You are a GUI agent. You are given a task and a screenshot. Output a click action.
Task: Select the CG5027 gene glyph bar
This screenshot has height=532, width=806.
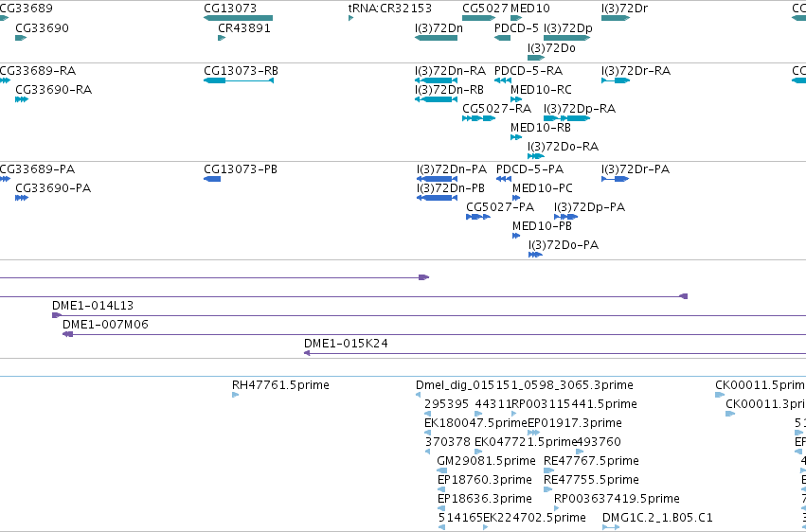point(478,18)
